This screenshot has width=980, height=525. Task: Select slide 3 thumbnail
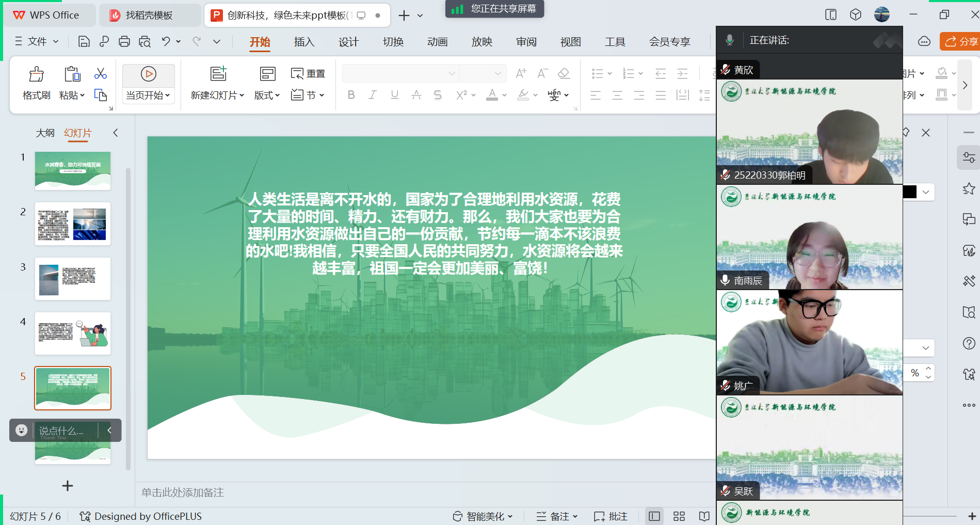(x=73, y=279)
